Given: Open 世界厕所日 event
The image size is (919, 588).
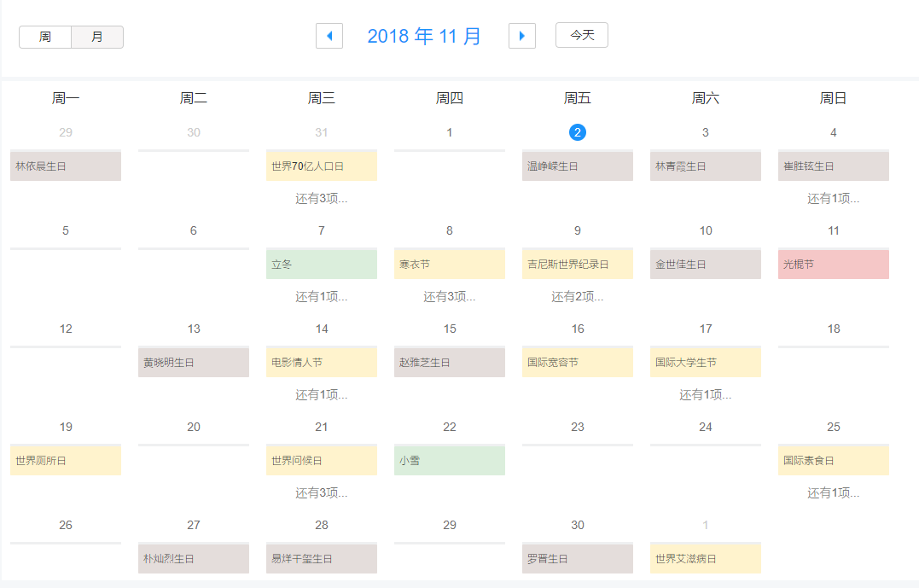Looking at the screenshot, I should [66, 461].
